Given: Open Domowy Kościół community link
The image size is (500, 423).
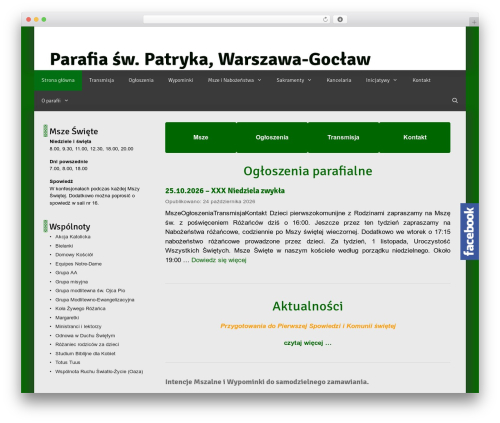Looking at the screenshot, I should pos(74,255).
